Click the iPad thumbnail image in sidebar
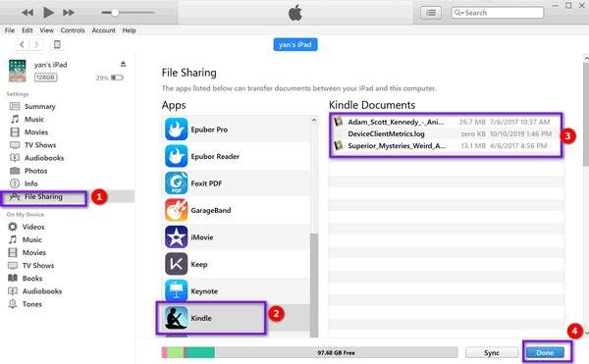This screenshot has height=364, width=589. click(18, 71)
